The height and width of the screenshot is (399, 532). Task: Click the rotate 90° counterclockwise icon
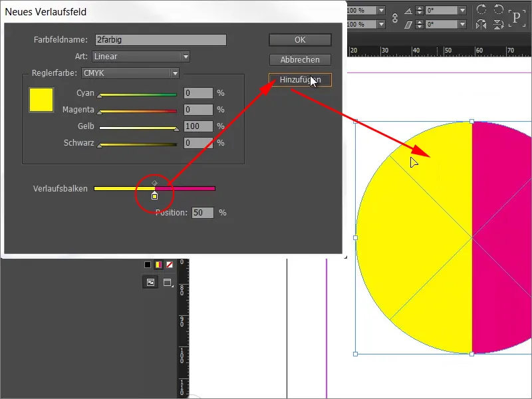pos(498,9)
